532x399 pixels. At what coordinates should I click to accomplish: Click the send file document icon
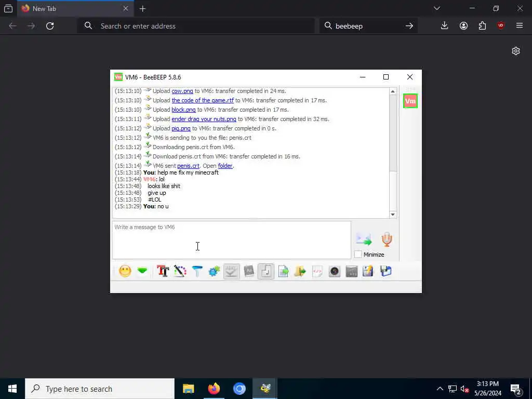283,271
